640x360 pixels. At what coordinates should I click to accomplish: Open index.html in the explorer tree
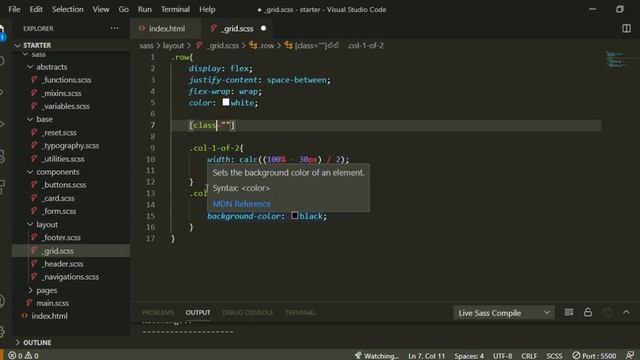point(49,316)
